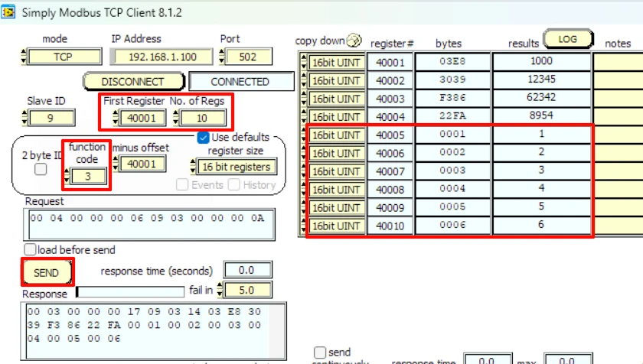Click the minus offset stepper arrows

116,164
